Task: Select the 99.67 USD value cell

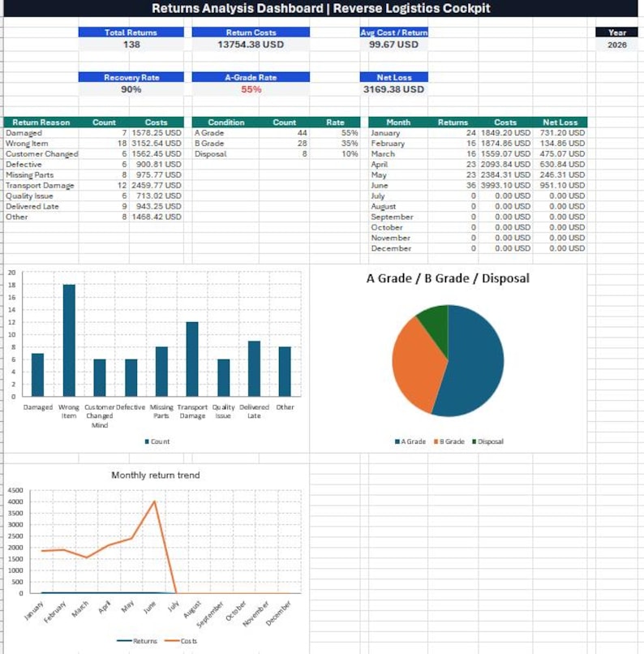Action: (394, 44)
